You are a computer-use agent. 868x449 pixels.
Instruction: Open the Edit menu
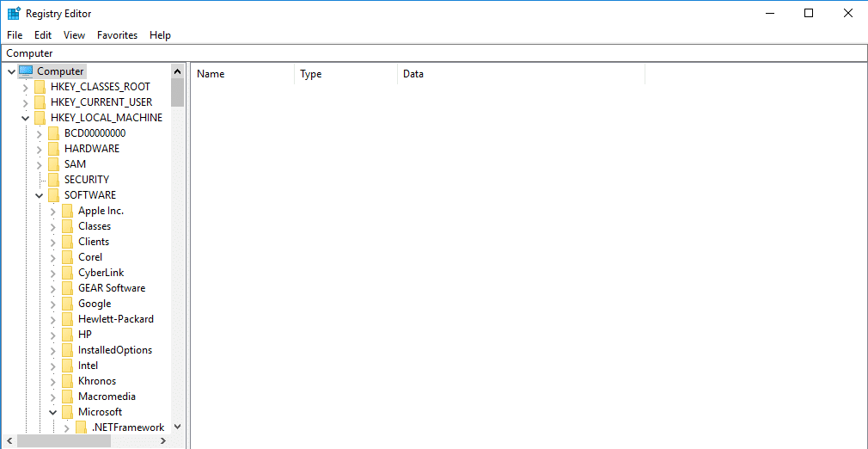click(43, 35)
